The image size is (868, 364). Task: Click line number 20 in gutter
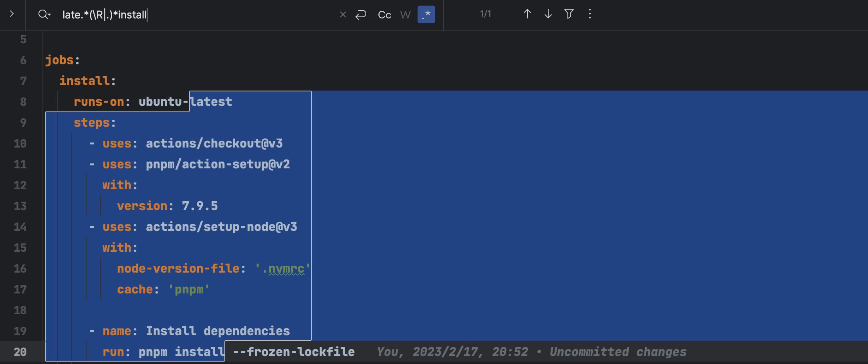tap(20, 352)
